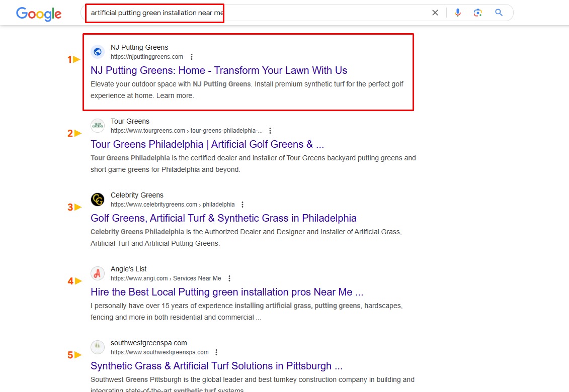This screenshot has height=392, width=569.
Task: Open Synthetic Grass & Artificial Turf Pittsburgh link
Action: click(x=217, y=366)
